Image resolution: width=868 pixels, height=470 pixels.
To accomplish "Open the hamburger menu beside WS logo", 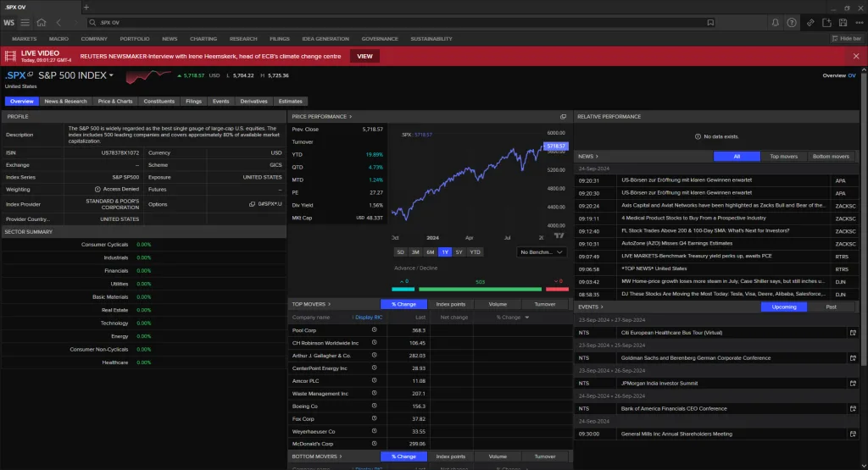I will (x=25, y=23).
